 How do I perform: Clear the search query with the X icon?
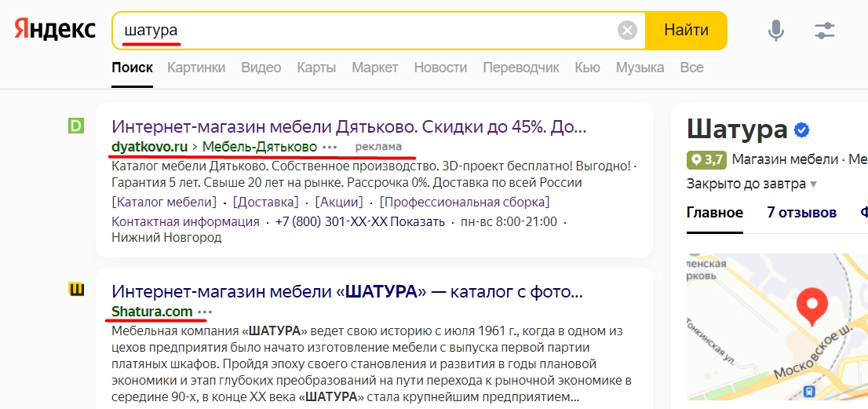(x=627, y=31)
